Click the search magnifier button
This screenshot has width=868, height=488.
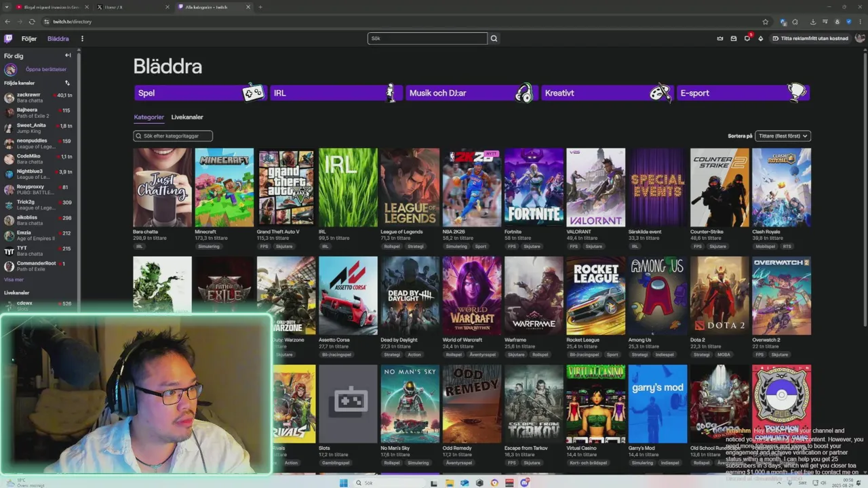494,39
